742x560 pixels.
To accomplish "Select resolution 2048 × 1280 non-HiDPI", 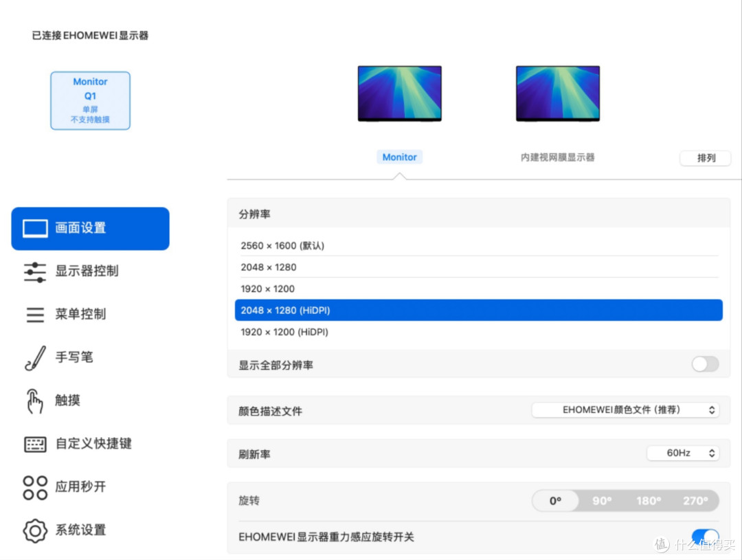I will tap(479, 267).
